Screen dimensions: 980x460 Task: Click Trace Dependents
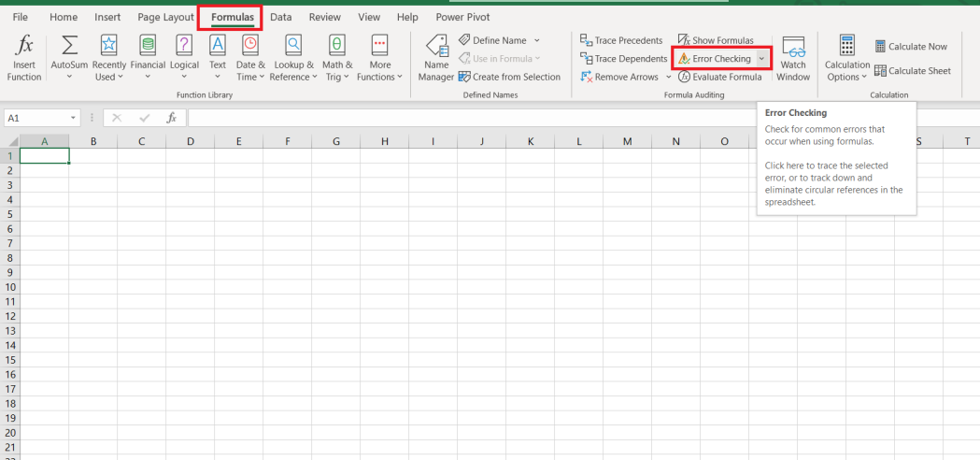[624, 58]
